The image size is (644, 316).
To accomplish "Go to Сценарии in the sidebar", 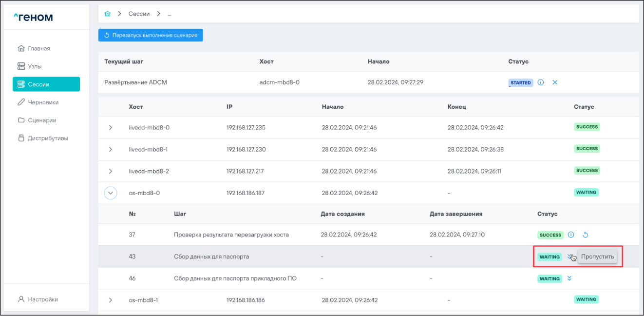I will 41,120.
